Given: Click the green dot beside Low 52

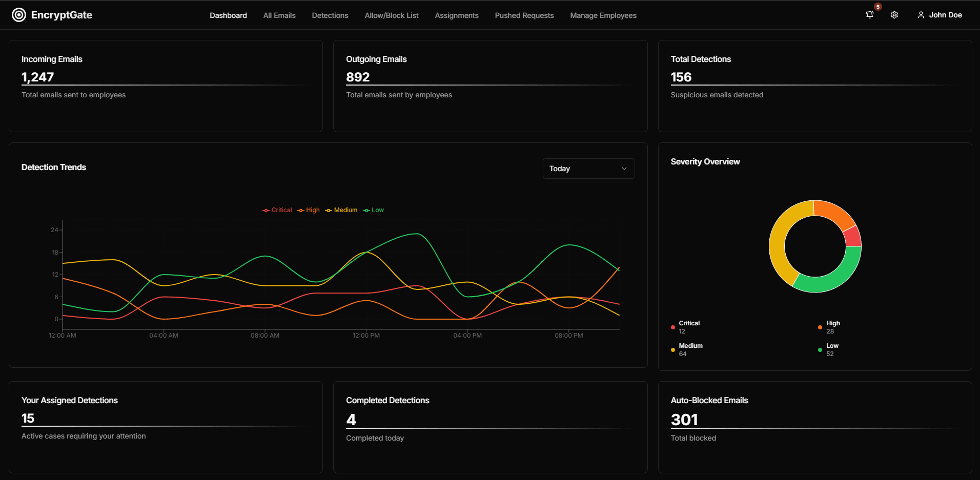Looking at the screenshot, I should tap(820, 350).
